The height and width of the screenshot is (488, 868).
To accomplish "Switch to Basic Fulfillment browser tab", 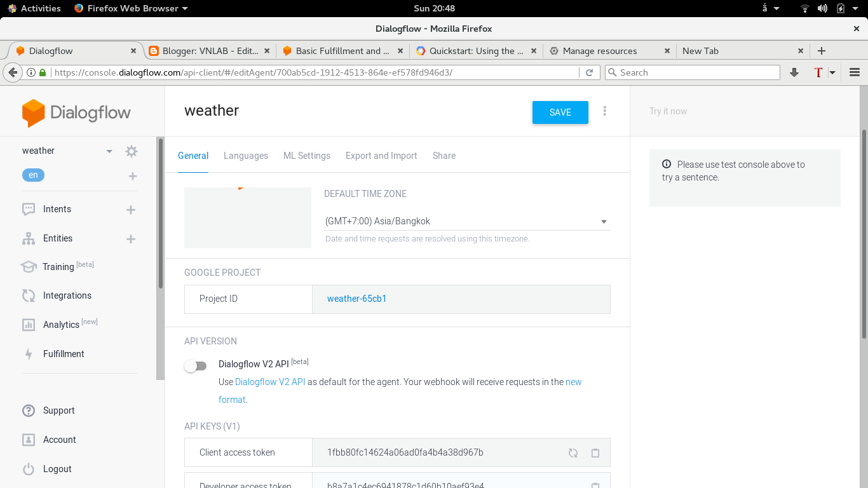I will click(x=342, y=51).
